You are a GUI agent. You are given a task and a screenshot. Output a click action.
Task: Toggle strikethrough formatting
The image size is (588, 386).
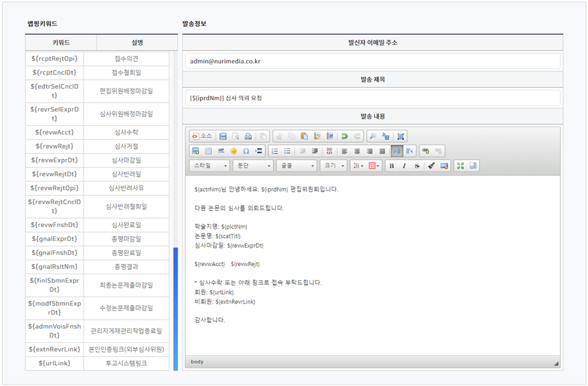417,166
